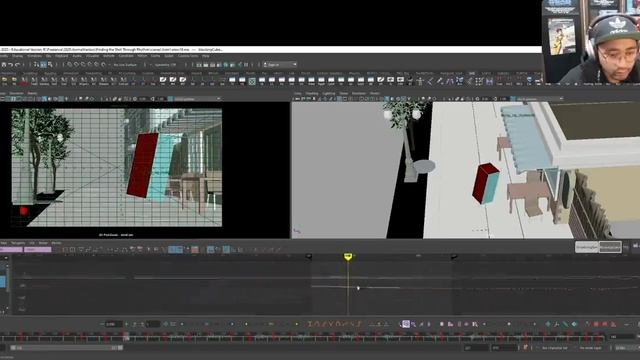Screen dimensions: 640x360
Task: Open the Visualize menu
Action: pyautogui.click(x=93, y=56)
